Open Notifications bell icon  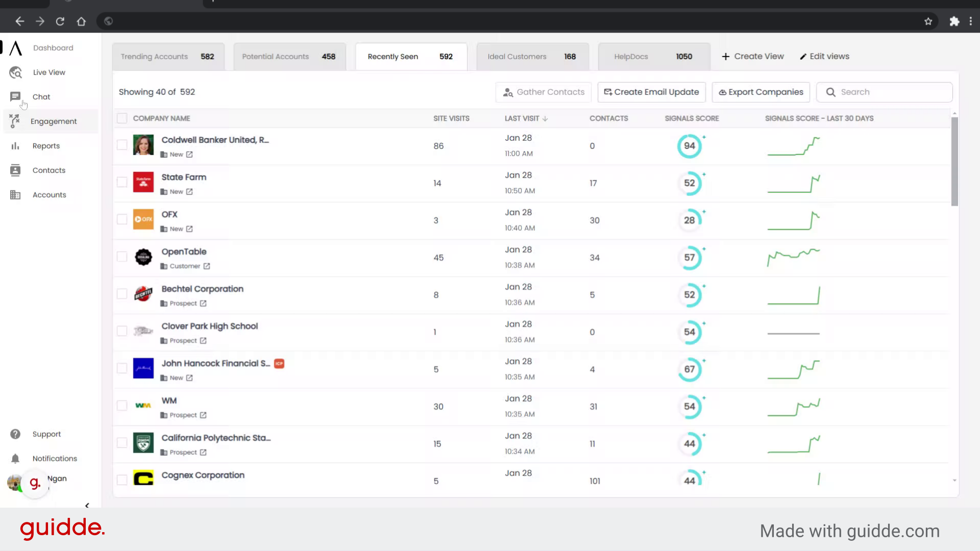pos(15,459)
